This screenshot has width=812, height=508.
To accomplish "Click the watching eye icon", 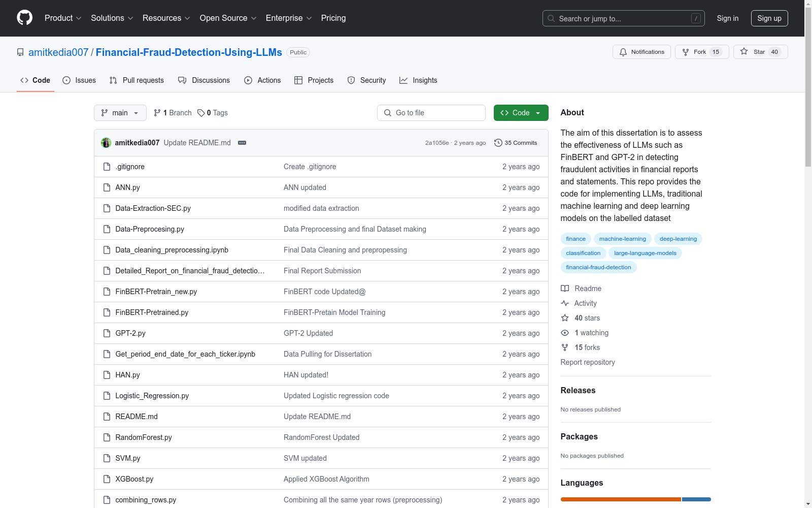I will (565, 333).
